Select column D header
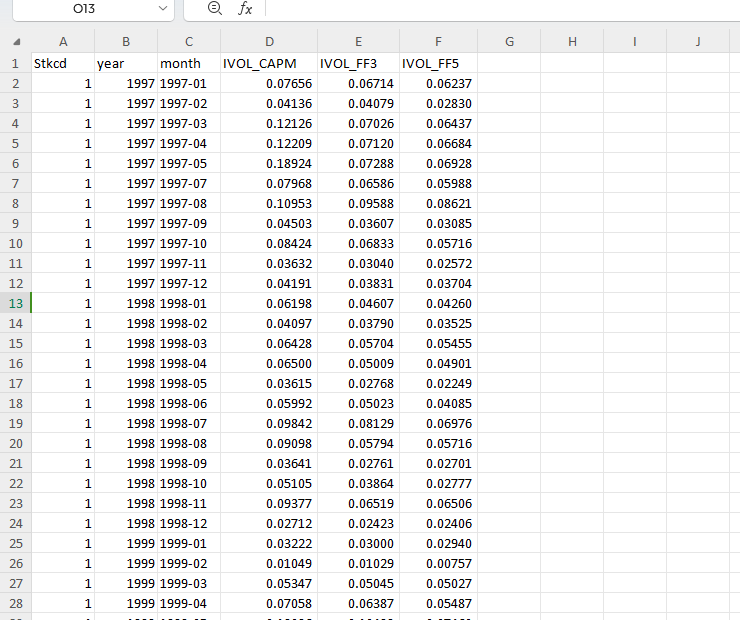 [269, 42]
